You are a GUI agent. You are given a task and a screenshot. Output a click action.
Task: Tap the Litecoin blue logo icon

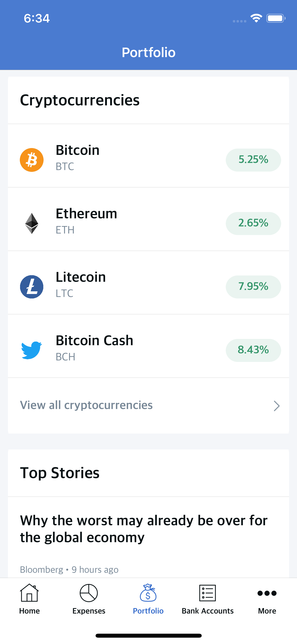point(32,287)
